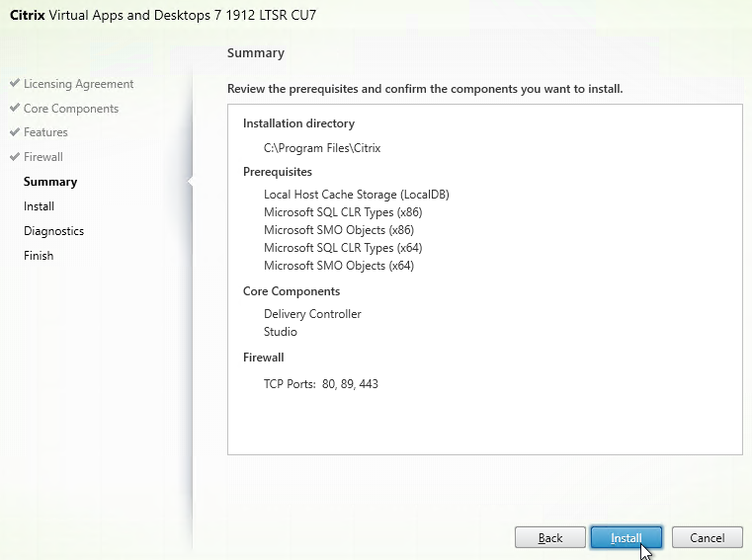Click the Licensing Agreement checkmark icon
Image resolution: width=752 pixels, height=560 pixels.
(x=14, y=84)
